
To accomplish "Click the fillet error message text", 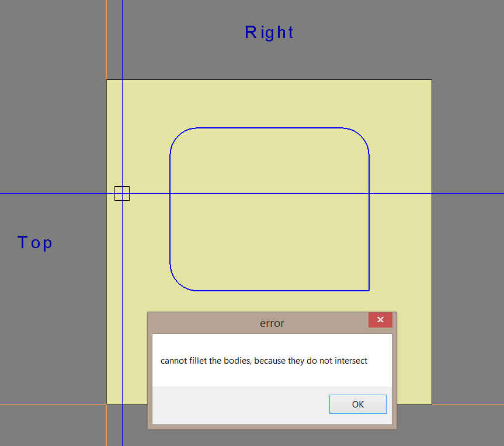I will tap(264, 361).
